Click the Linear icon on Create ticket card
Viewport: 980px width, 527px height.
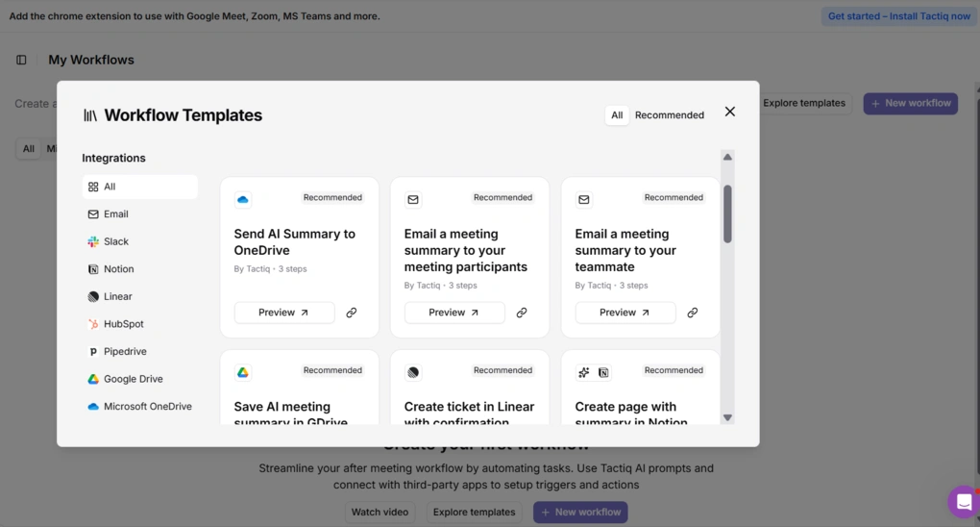coord(413,372)
